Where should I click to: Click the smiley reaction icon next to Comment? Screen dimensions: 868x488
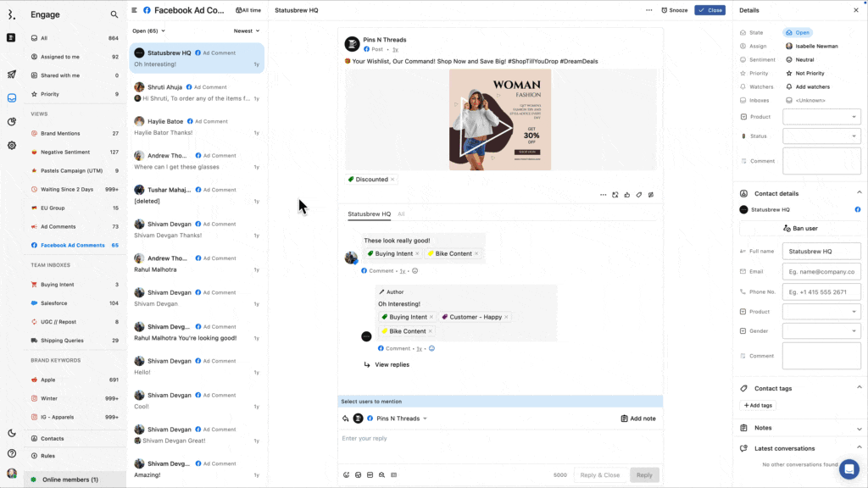click(414, 271)
